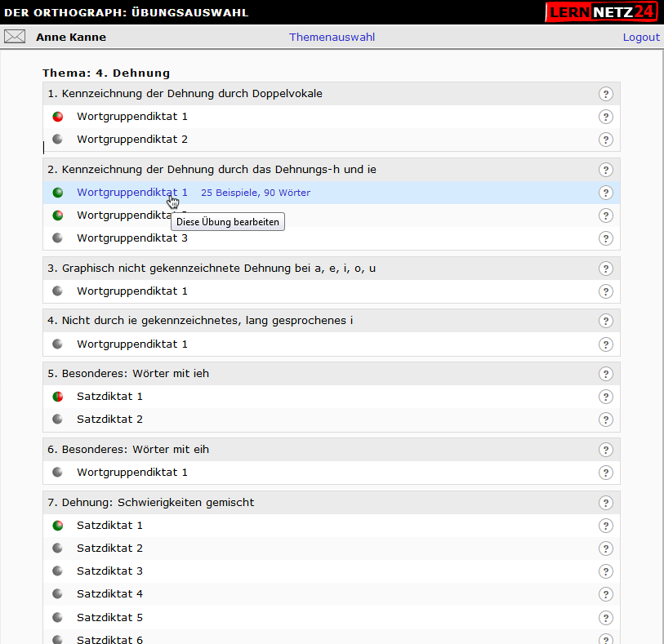This screenshot has width=664, height=644.
Task: Open help for section 6 Wörter mit eih
Action: coord(606,450)
